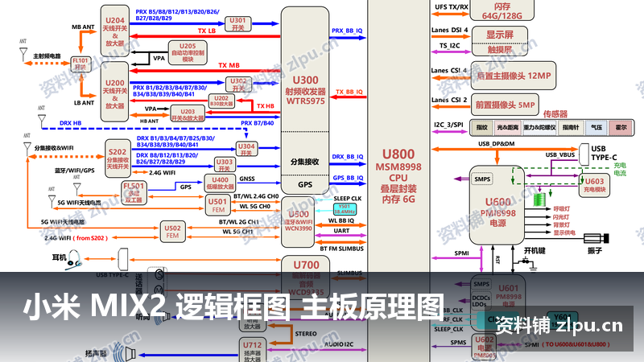Click the main RF antenna symbol by 主射频电路
This screenshot has width=644, height=362.
click(x=23, y=52)
